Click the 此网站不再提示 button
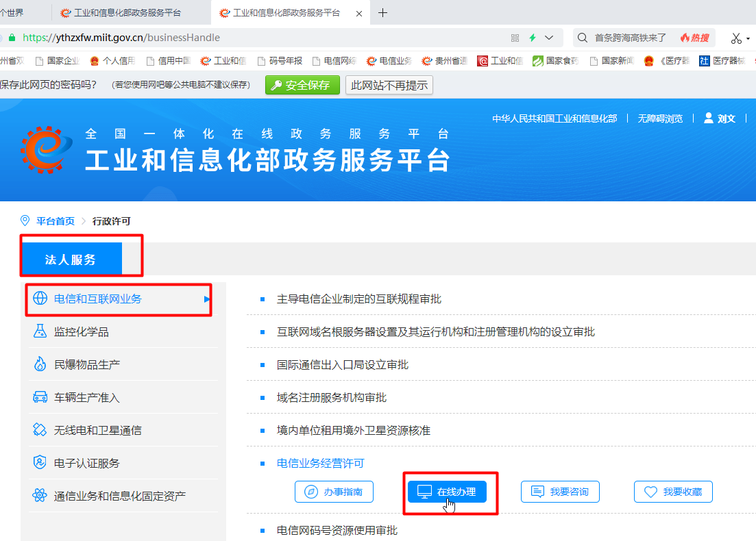Screen dimensions: 756x541 389,86
